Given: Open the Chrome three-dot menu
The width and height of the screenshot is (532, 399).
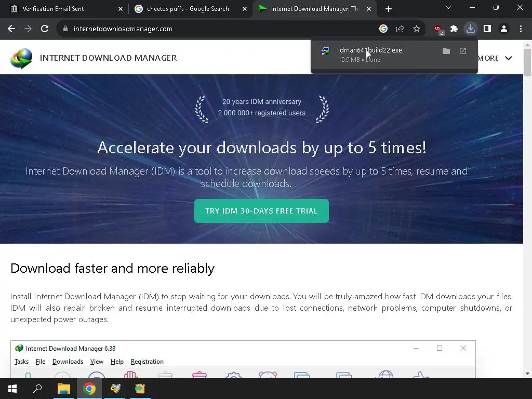Looking at the screenshot, I should tap(521, 29).
